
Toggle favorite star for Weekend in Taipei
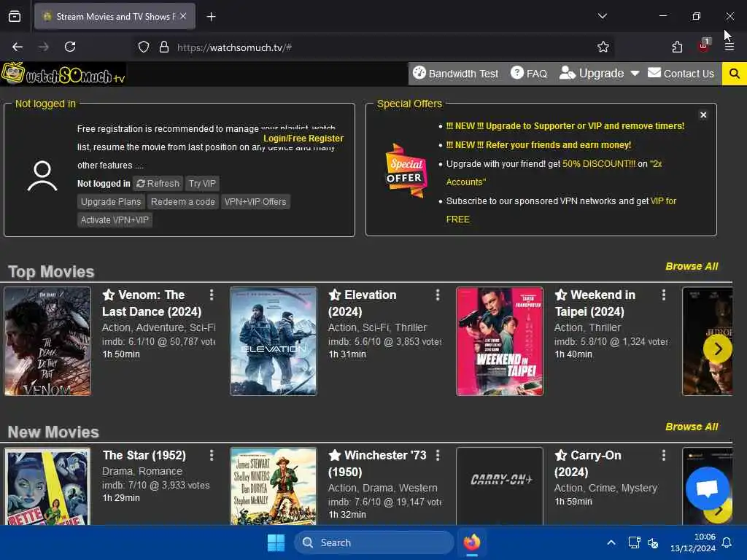click(x=561, y=295)
